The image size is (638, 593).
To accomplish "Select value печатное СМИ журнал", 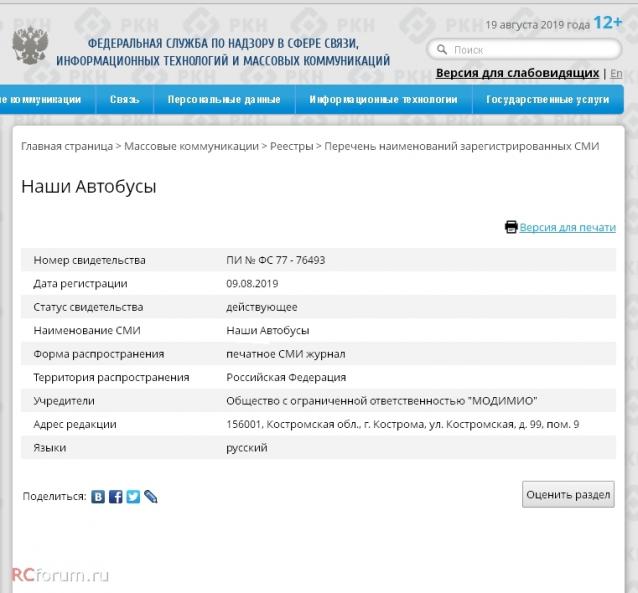I will click(x=286, y=354).
